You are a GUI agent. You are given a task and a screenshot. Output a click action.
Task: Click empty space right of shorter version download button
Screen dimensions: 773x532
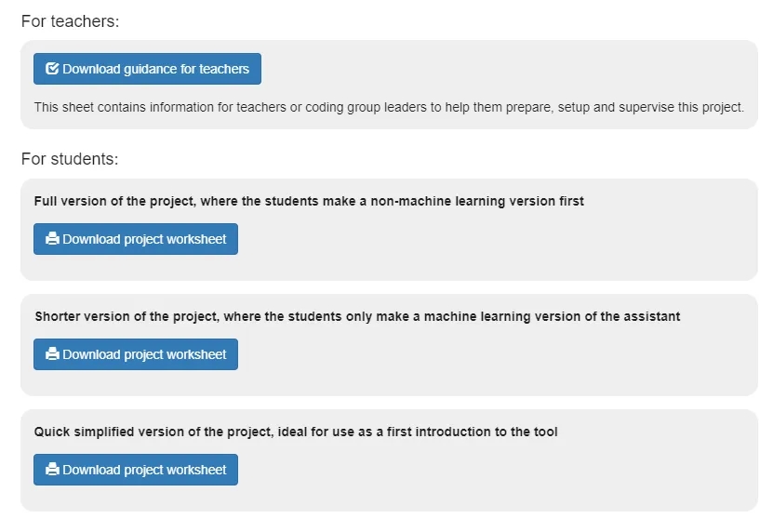493,354
